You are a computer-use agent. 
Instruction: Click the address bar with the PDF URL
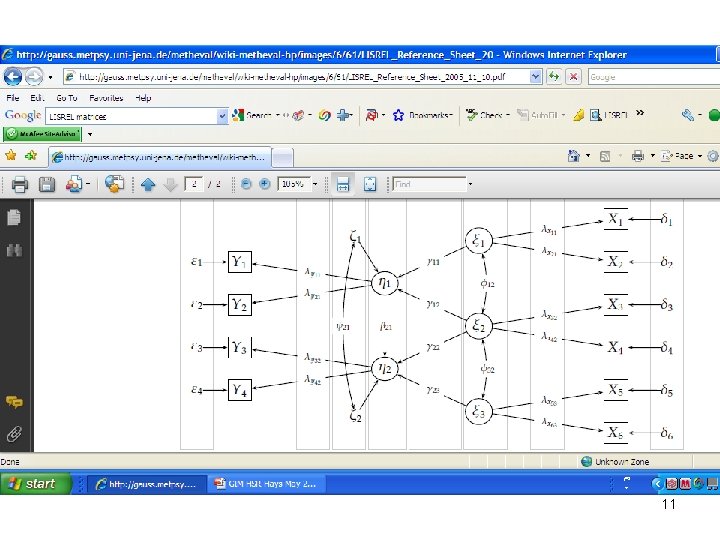(x=296, y=77)
